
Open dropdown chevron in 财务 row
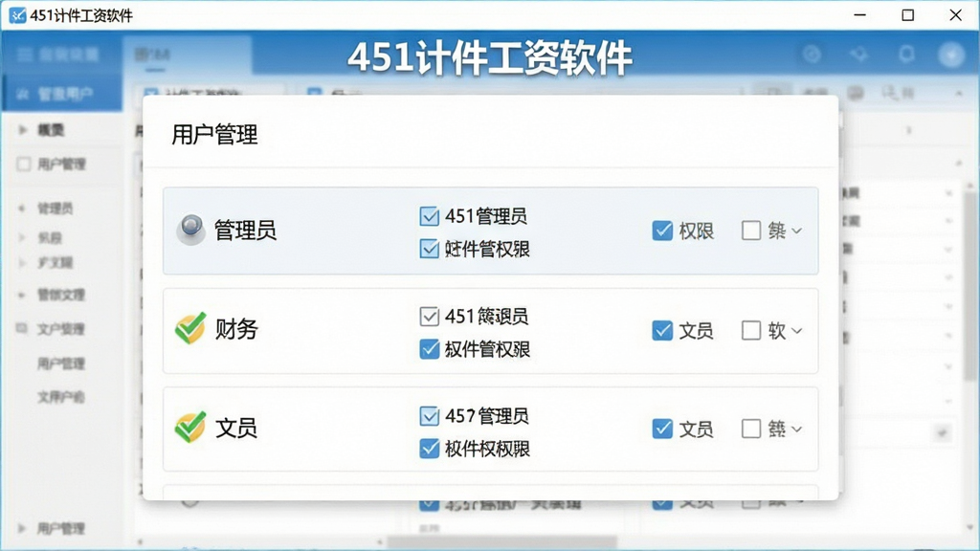797,330
